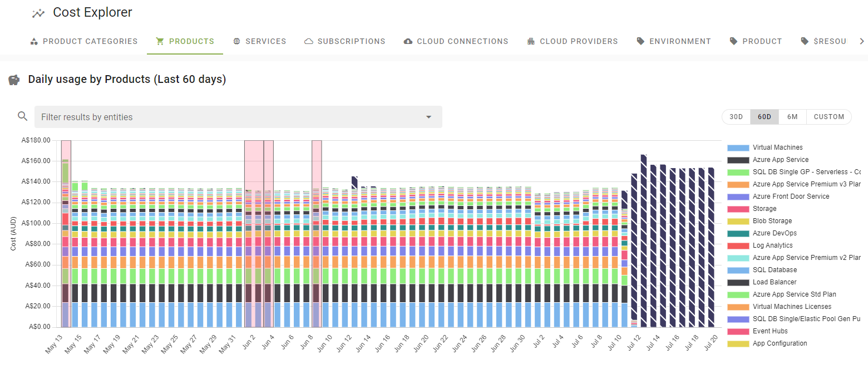Click the Cloud Providers building icon
868x369 pixels.
(531, 41)
